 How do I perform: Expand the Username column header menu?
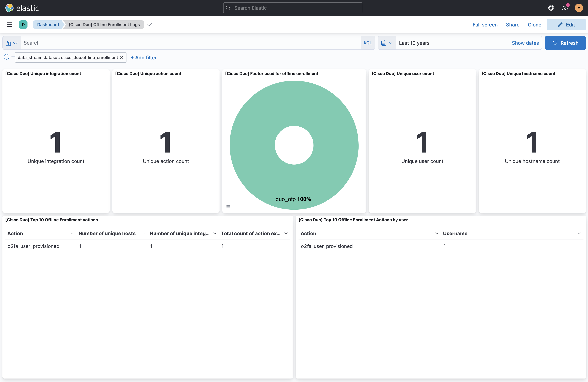click(x=579, y=233)
